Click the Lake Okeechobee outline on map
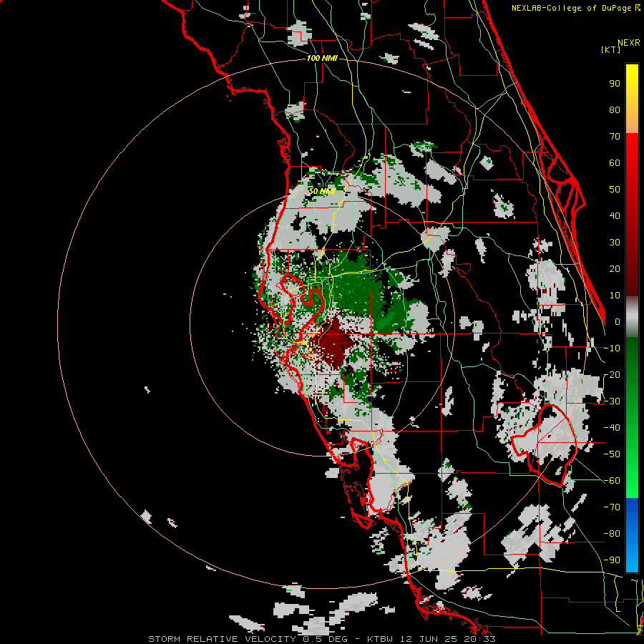The width and height of the screenshot is (644, 644). [x=543, y=444]
